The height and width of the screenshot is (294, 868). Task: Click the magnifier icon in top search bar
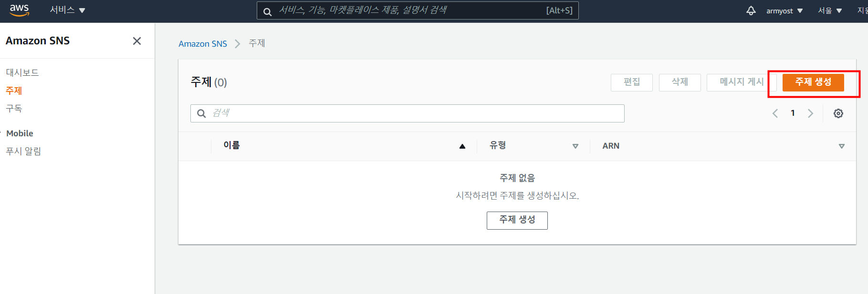point(268,11)
